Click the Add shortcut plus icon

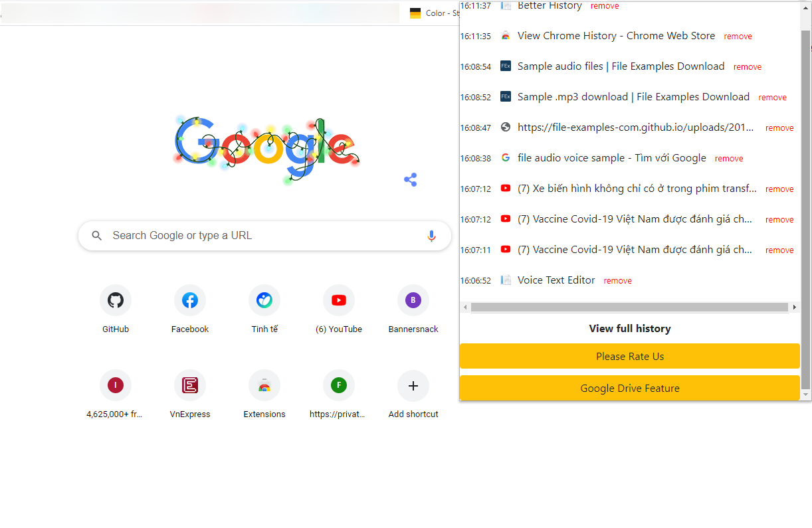pyautogui.click(x=413, y=385)
